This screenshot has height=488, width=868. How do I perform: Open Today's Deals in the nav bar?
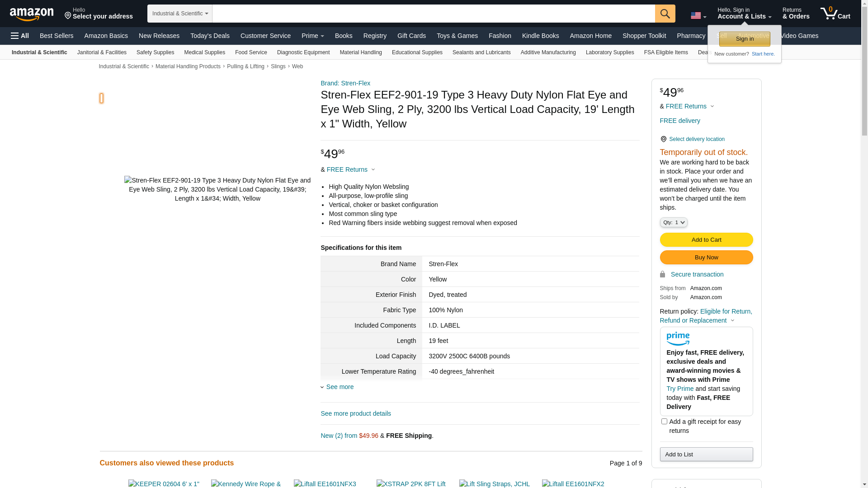210,36
